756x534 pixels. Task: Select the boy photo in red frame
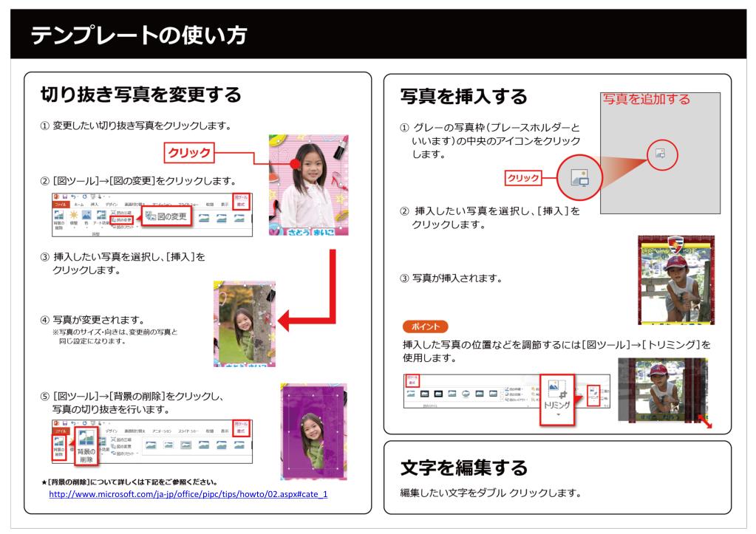[x=676, y=280]
